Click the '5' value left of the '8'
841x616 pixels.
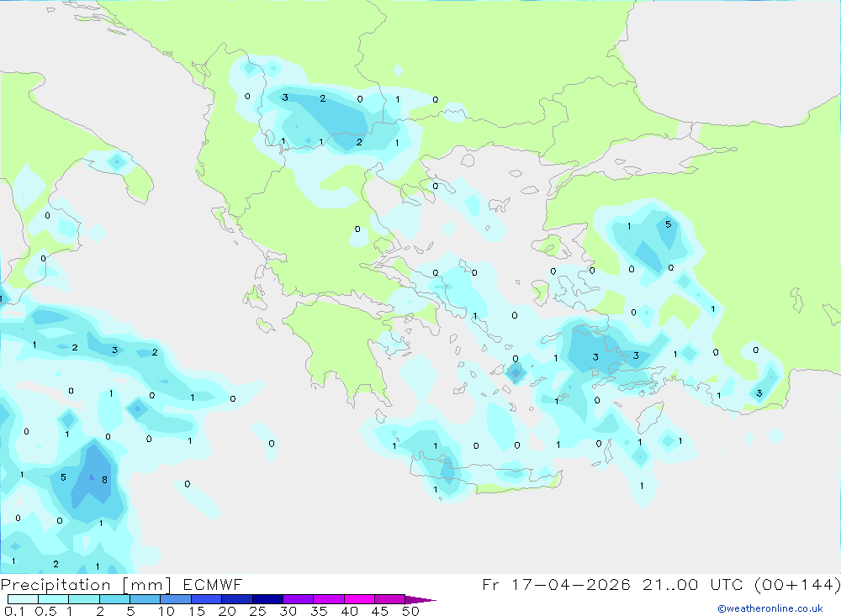click(x=63, y=477)
